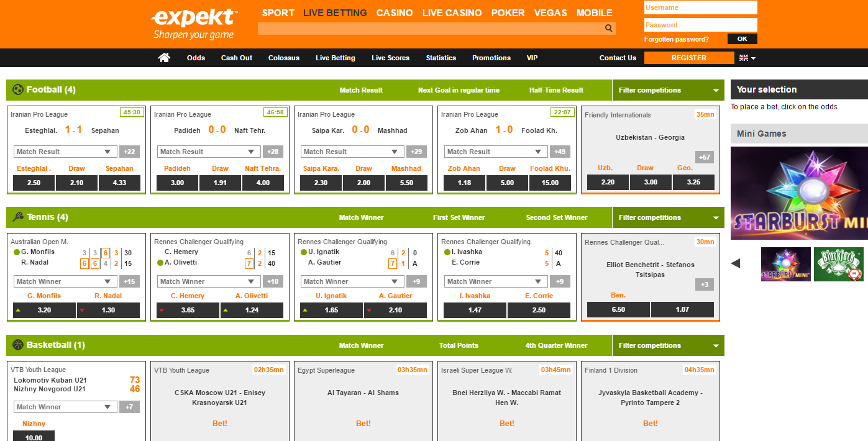The width and height of the screenshot is (868, 441).
Task: Open the POKER top menu
Action: 508,13
